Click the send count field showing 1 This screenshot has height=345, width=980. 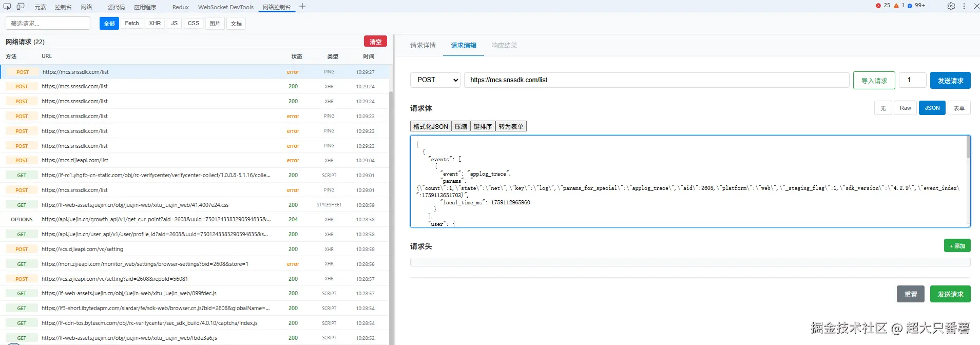[x=913, y=80]
